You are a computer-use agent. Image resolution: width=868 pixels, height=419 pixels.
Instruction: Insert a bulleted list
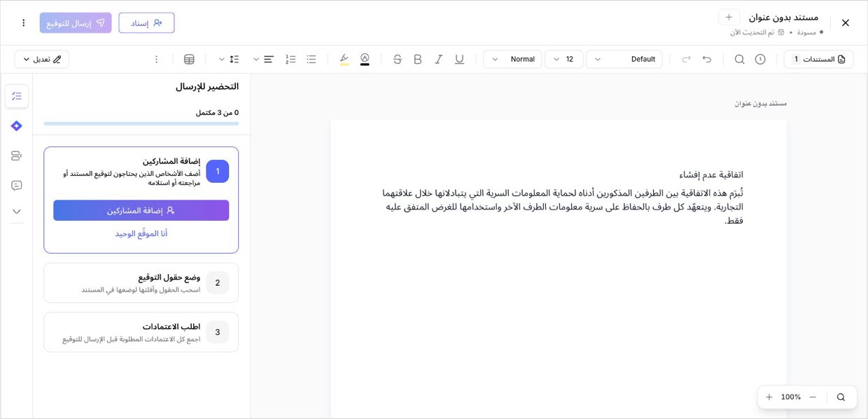[311, 60]
